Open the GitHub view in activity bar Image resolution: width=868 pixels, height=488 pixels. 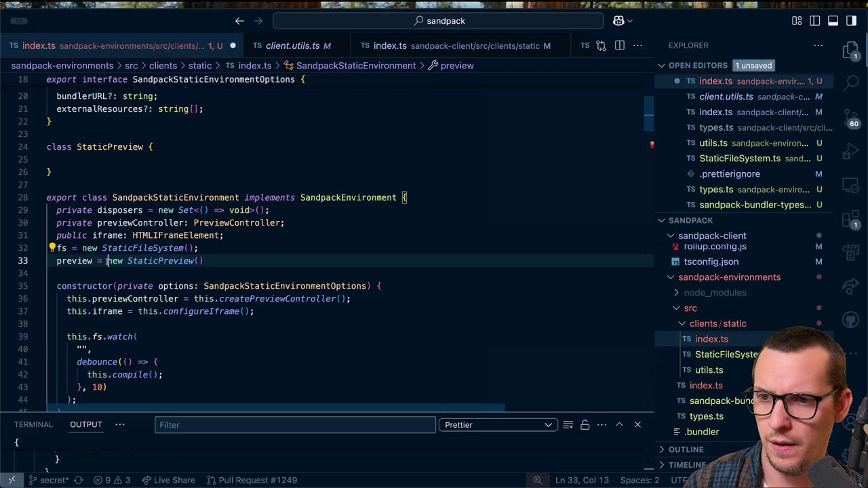point(852,319)
